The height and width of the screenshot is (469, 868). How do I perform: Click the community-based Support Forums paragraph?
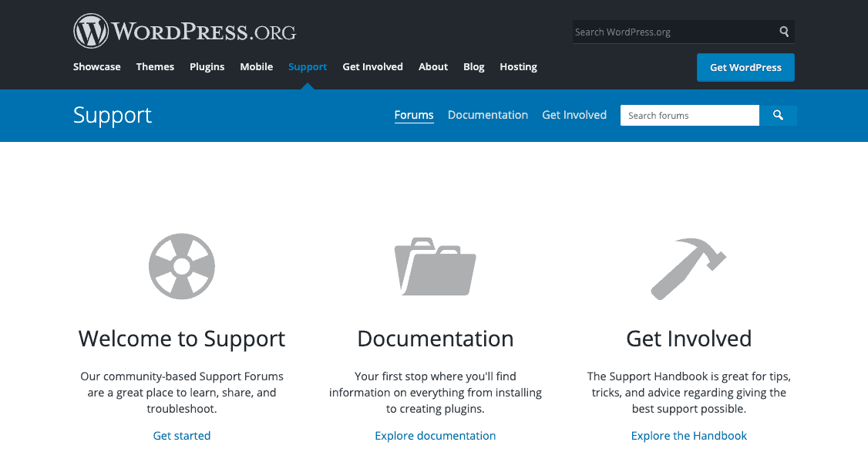tap(182, 393)
